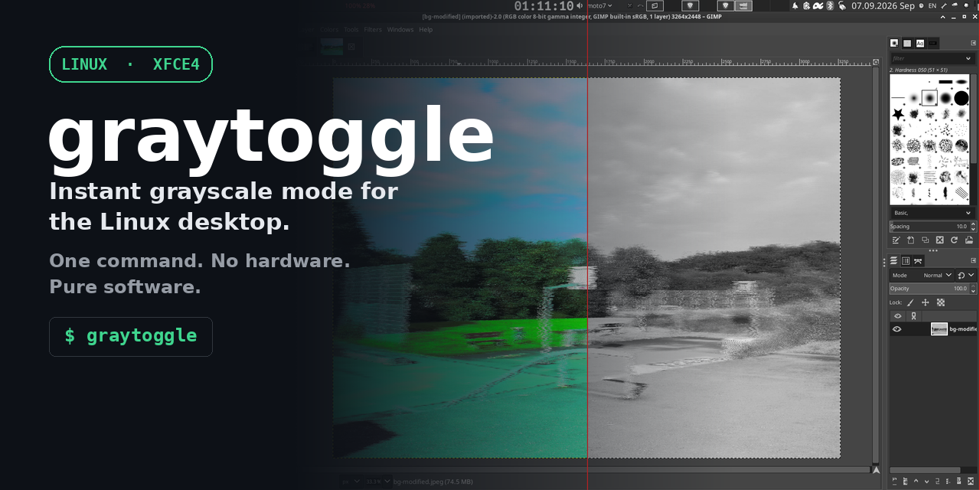Click the 01:11:10 clock in panel

point(544,6)
